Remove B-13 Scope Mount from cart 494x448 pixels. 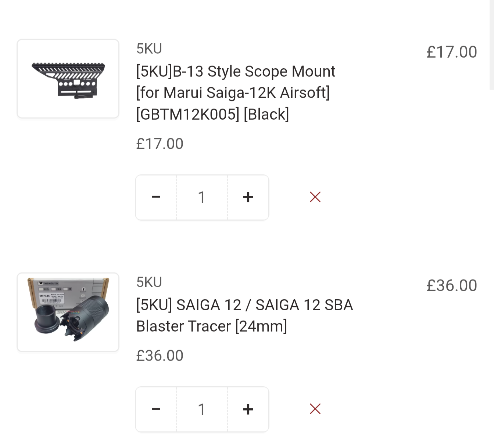[x=315, y=197]
